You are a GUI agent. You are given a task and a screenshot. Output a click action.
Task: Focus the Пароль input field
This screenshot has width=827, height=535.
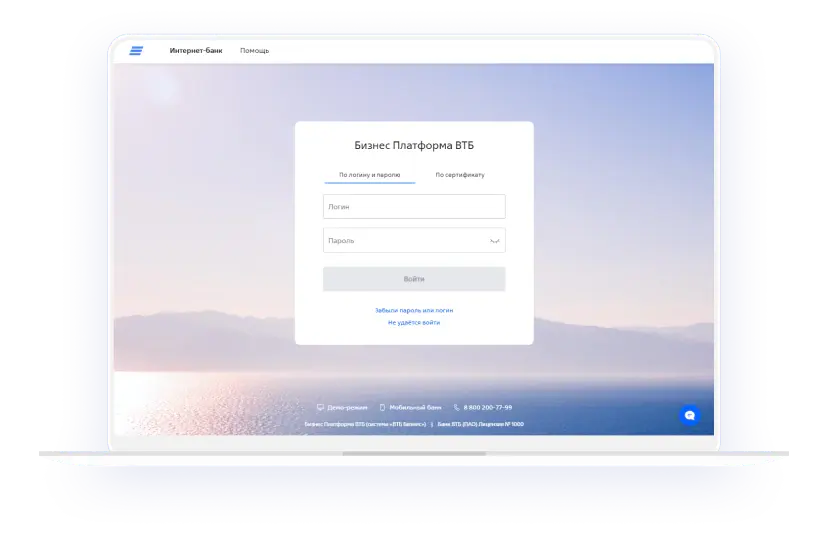click(414, 240)
